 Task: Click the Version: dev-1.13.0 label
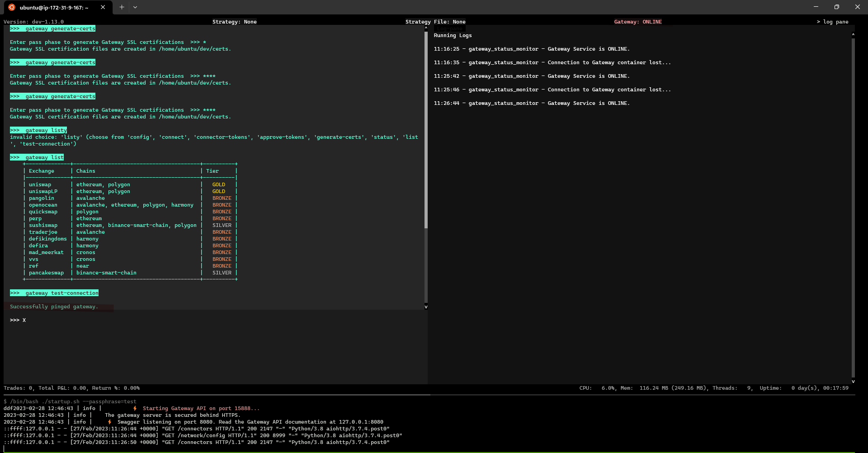[33, 21]
